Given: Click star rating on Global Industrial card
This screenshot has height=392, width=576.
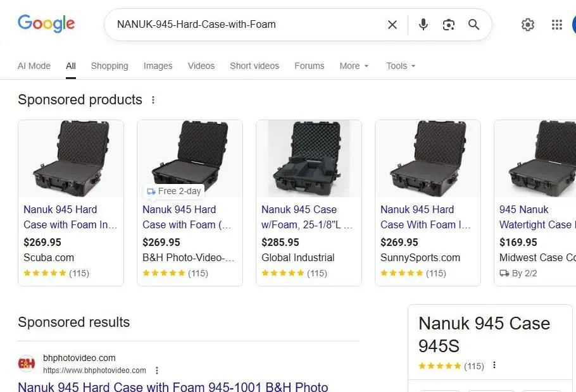Looking at the screenshot, I should click(x=283, y=273).
